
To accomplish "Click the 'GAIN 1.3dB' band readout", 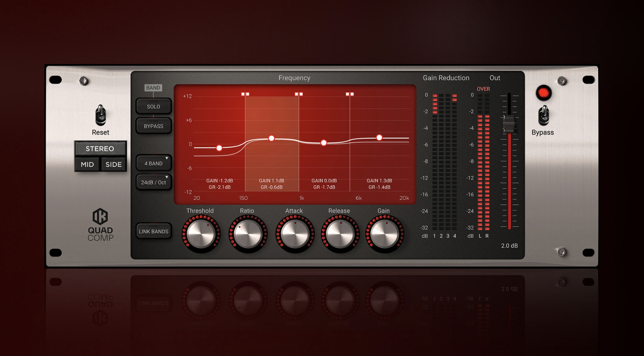I will [x=379, y=181].
